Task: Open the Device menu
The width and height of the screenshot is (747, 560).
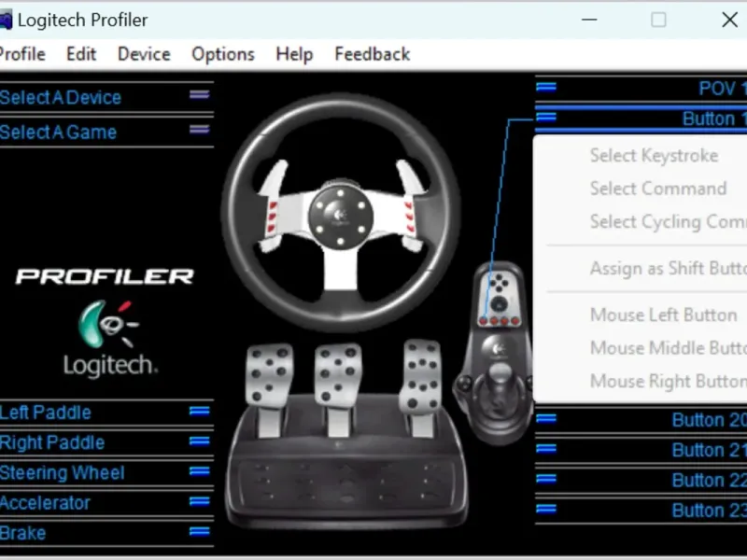Action: point(144,54)
